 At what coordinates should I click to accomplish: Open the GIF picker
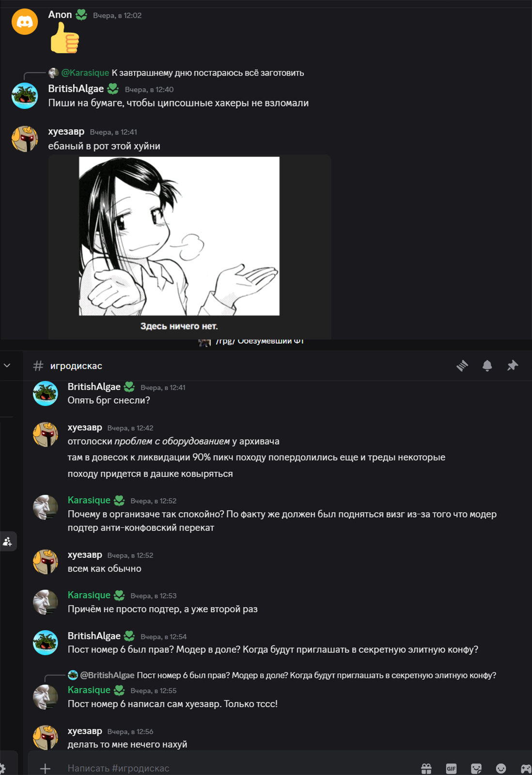point(451,768)
